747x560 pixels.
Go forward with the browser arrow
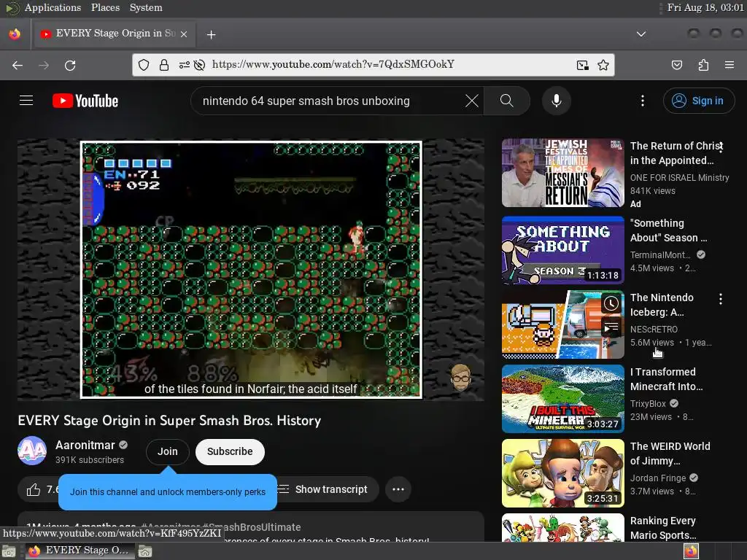click(x=44, y=65)
